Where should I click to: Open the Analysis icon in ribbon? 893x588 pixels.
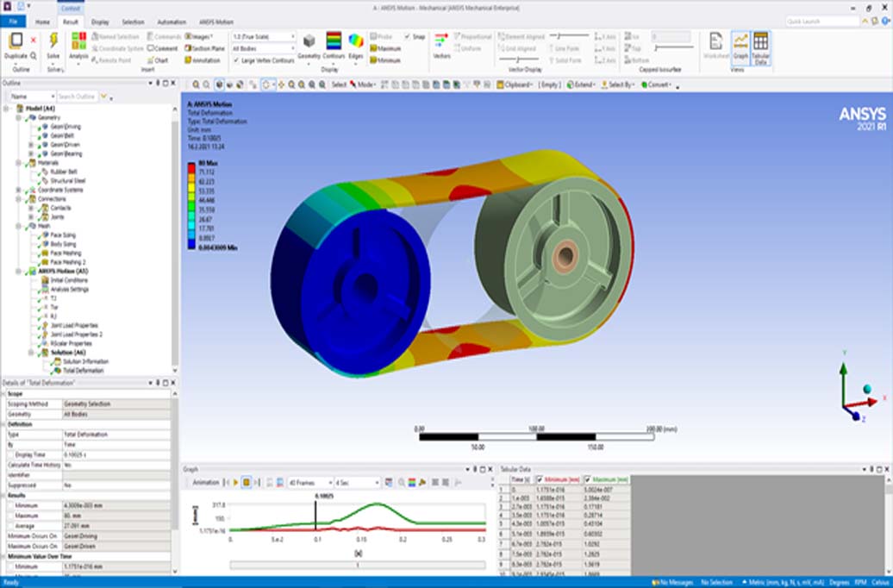pos(78,41)
